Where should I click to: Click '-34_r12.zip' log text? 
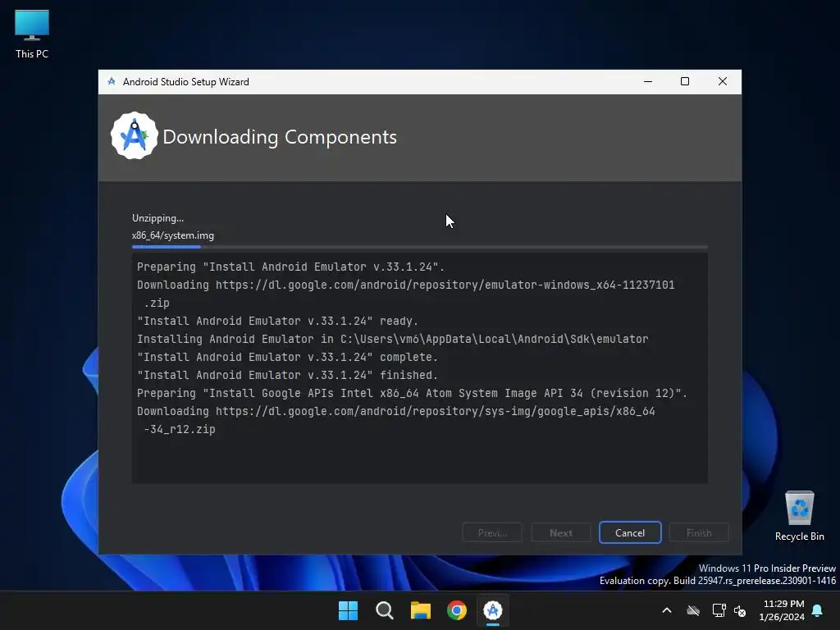pyautogui.click(x=180, y=430)
